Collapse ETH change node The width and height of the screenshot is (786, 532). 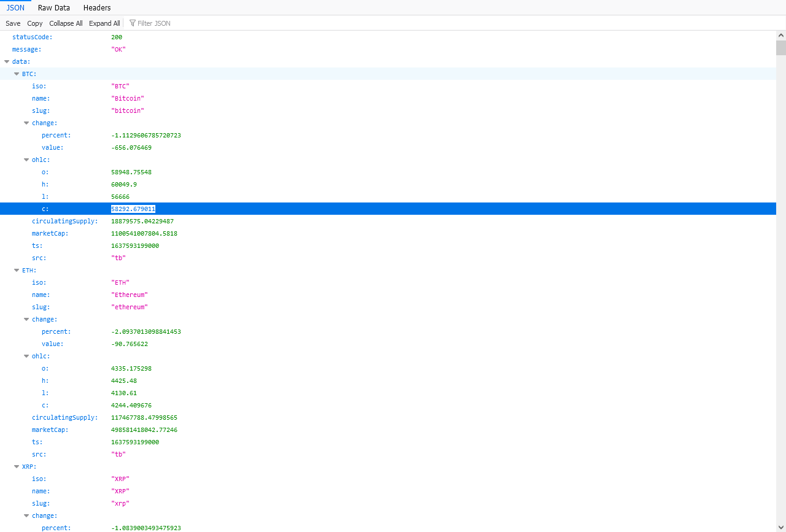26,319
